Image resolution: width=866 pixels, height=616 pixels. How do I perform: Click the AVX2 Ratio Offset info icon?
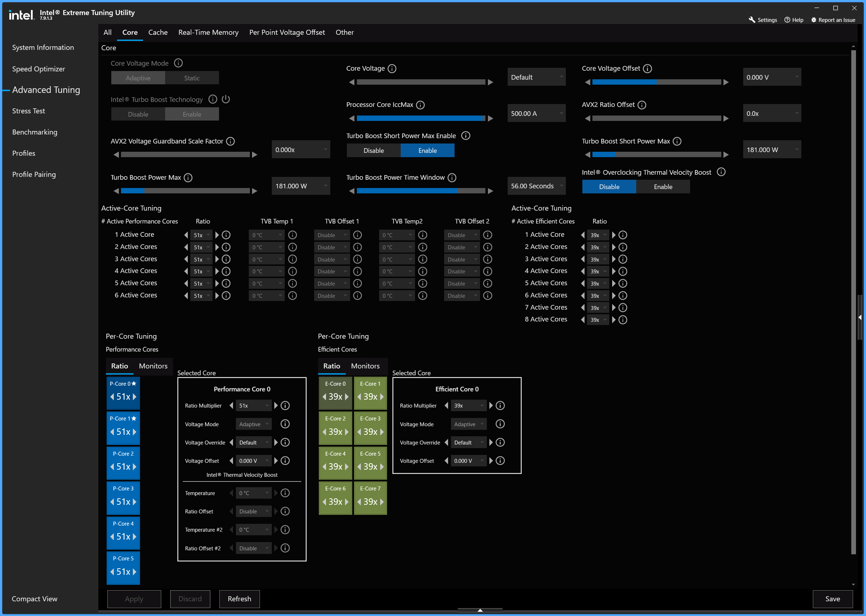[642, 105]
